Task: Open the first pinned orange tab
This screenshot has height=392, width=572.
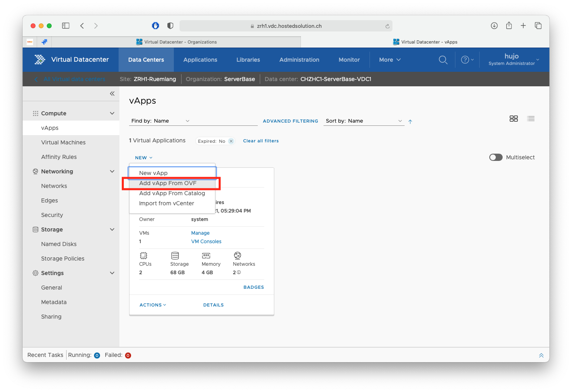Action: coord(30,42)
